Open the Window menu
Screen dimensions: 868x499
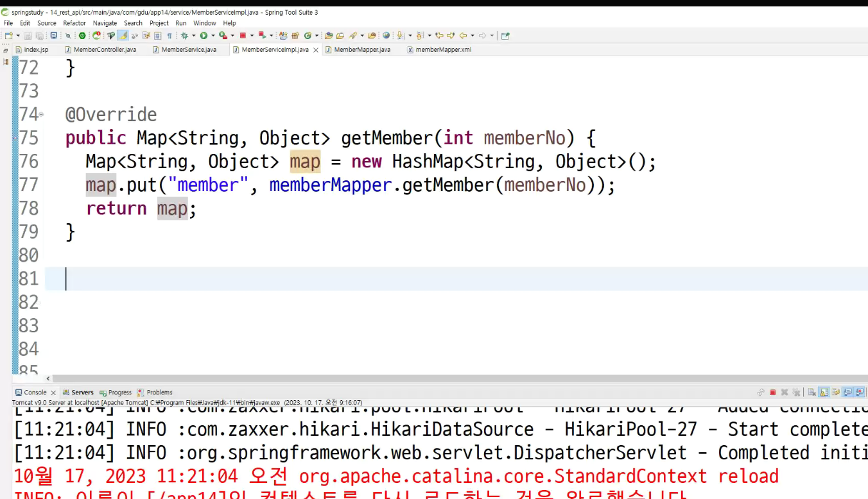pos(205,23)
